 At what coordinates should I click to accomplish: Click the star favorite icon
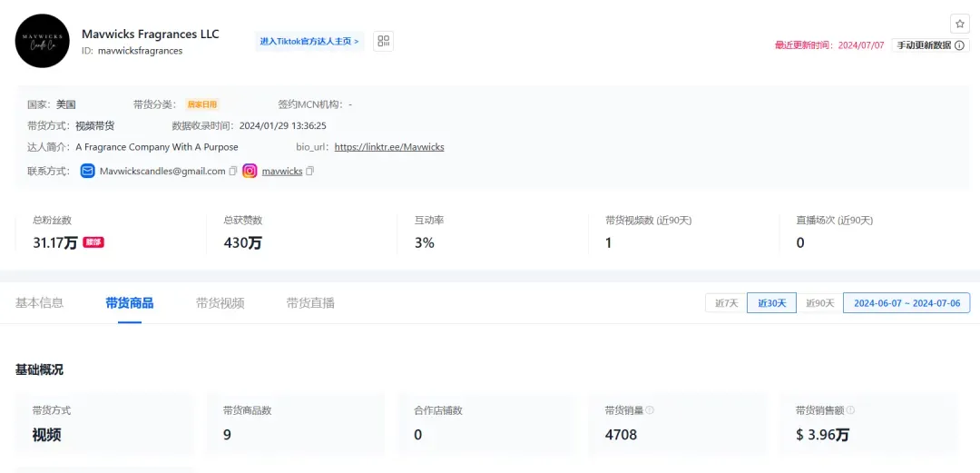(959, 24)
